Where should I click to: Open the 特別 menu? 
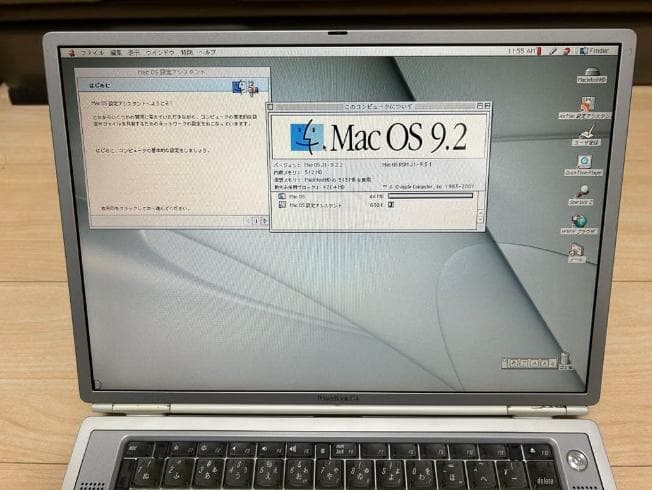pos(186,53)
